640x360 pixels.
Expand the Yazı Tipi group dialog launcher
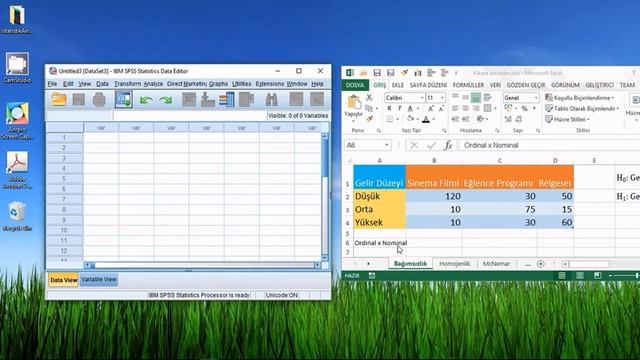444,131
